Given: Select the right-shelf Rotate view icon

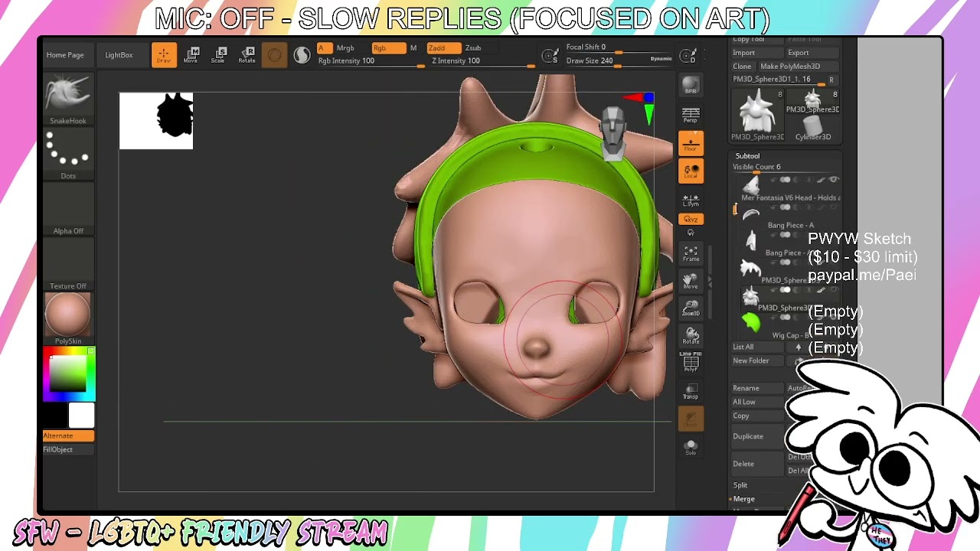Looking at the screenshot, I should click(691, 336).
